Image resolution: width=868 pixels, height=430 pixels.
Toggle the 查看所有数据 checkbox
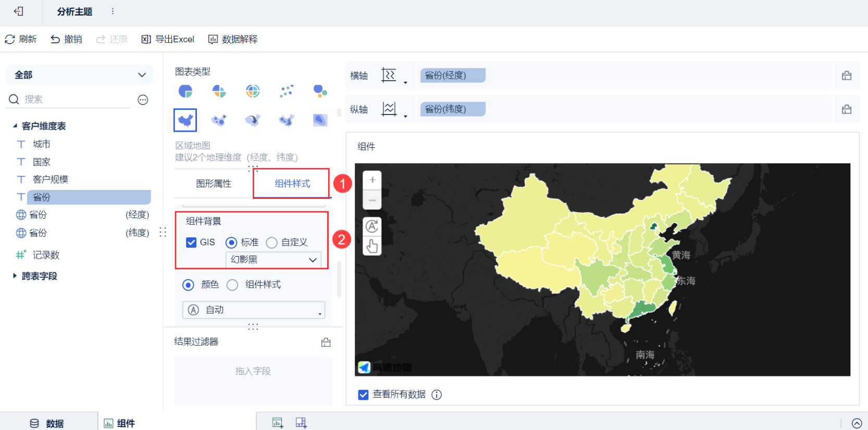click(363, 395)
